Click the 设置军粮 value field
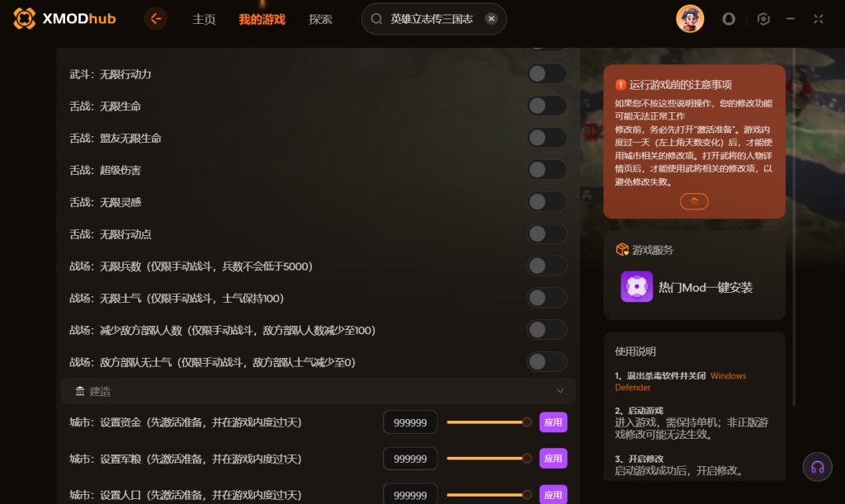This screenshot has height=504, width=845. point(410,459)
